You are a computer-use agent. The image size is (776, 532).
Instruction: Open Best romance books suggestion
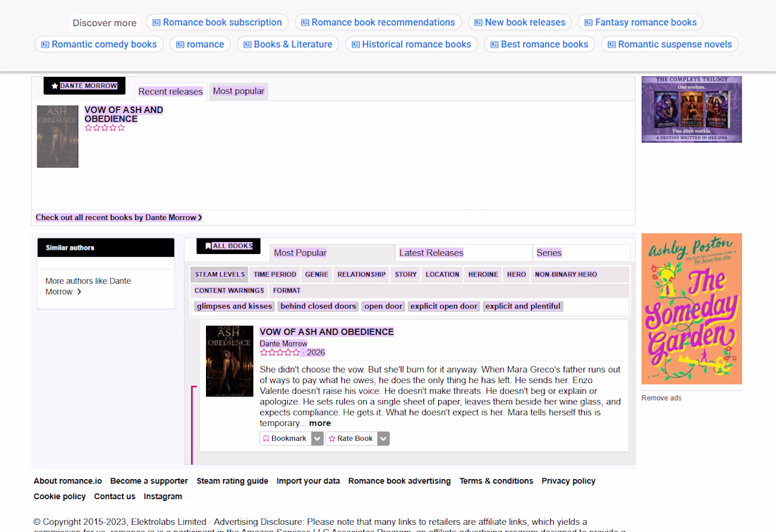pos(539,44)
